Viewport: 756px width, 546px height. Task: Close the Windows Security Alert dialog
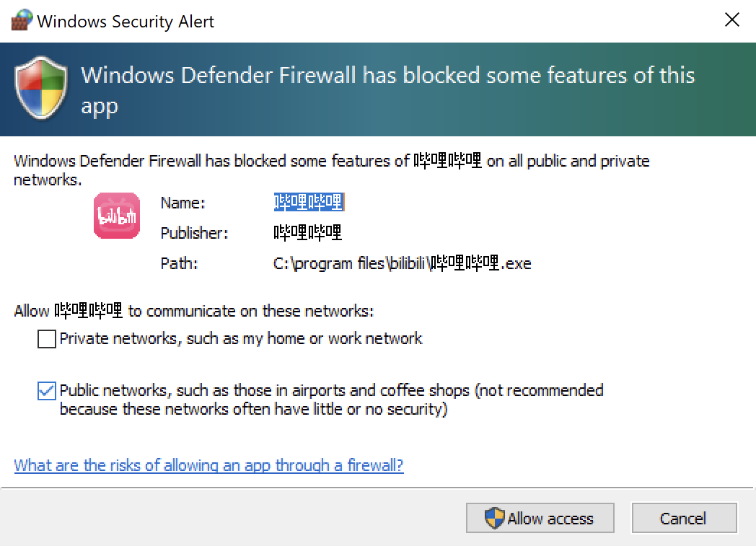coord(731,20)
